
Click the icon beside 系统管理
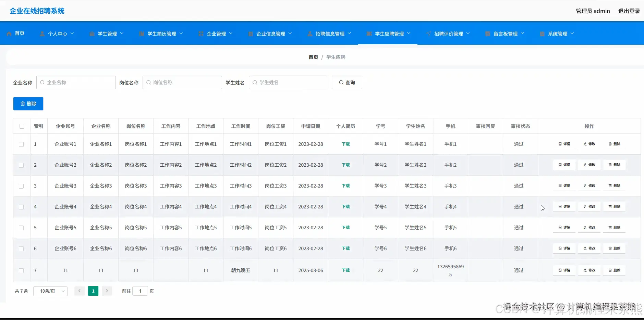(x=542, y=34)
